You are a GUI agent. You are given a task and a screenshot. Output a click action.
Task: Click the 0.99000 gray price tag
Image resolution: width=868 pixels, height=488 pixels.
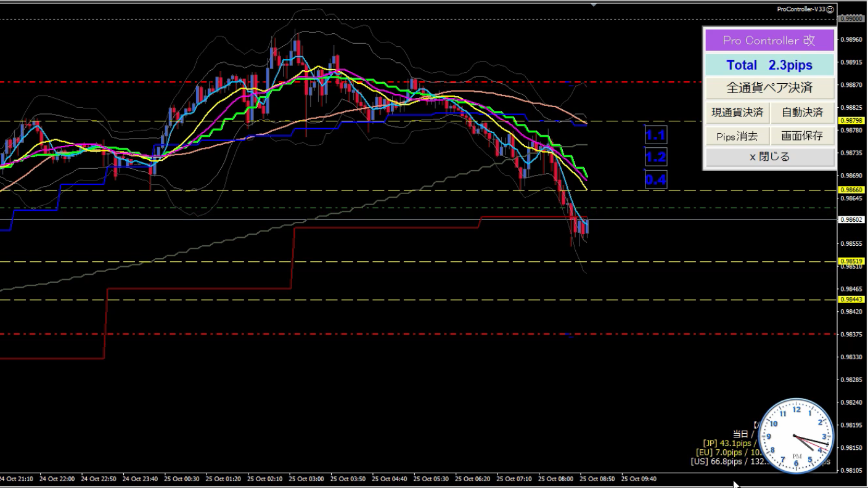pyautogui.click(x=851, y=19)
